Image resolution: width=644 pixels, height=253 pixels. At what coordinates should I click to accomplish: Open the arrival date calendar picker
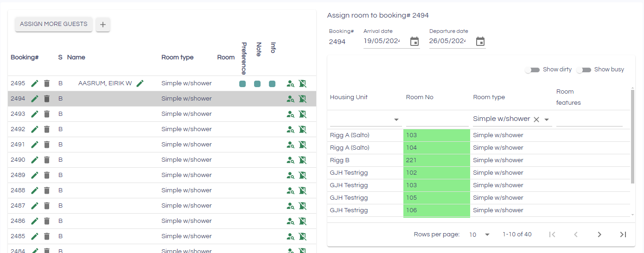pos(414,42)
